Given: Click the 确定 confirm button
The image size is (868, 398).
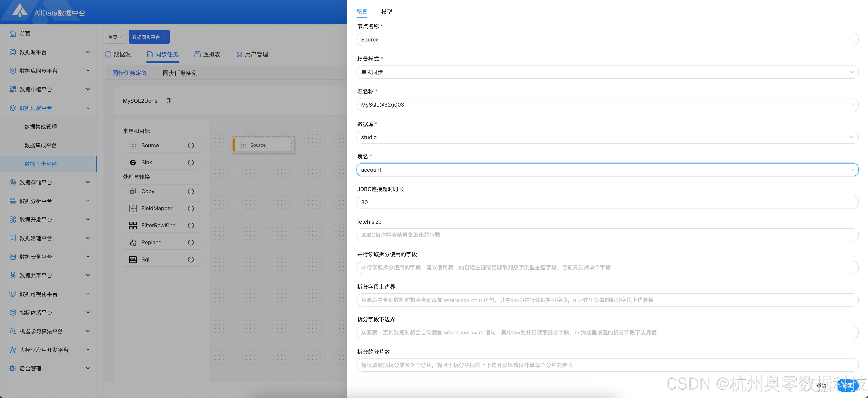Looking at the screenshot, I should pos(848,385).
